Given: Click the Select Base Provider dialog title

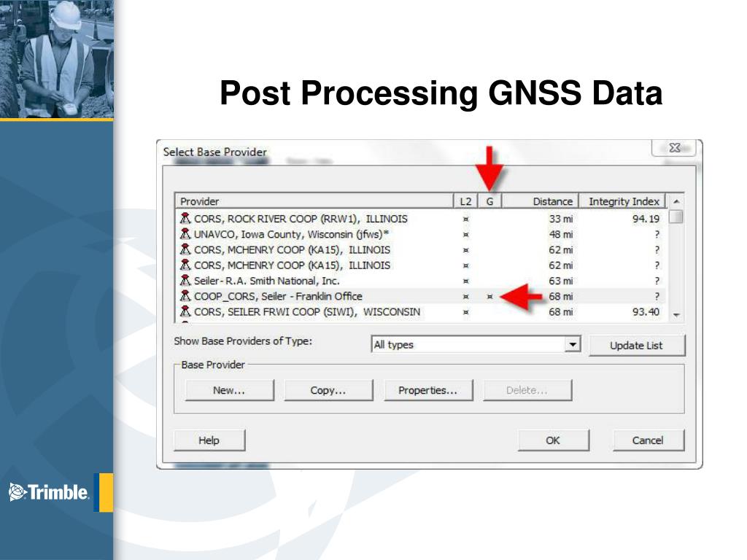Looking at the screenshot, I should pyautogui.click(x=215, y=152).
